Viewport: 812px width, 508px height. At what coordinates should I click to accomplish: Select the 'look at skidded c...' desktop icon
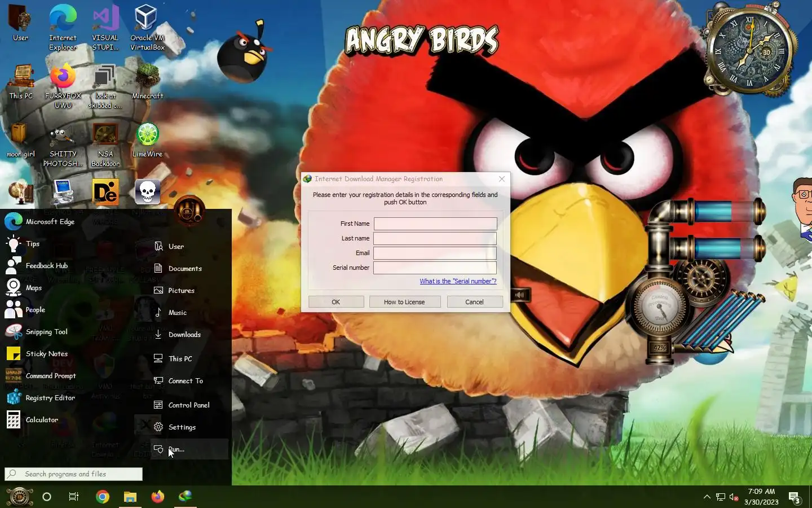click(105, 86)
